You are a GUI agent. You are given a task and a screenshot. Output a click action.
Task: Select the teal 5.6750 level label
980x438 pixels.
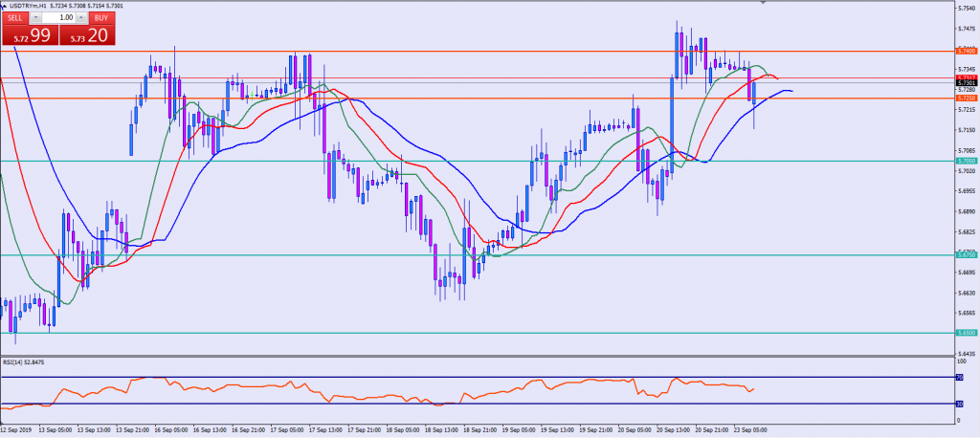tap(966, 254)
